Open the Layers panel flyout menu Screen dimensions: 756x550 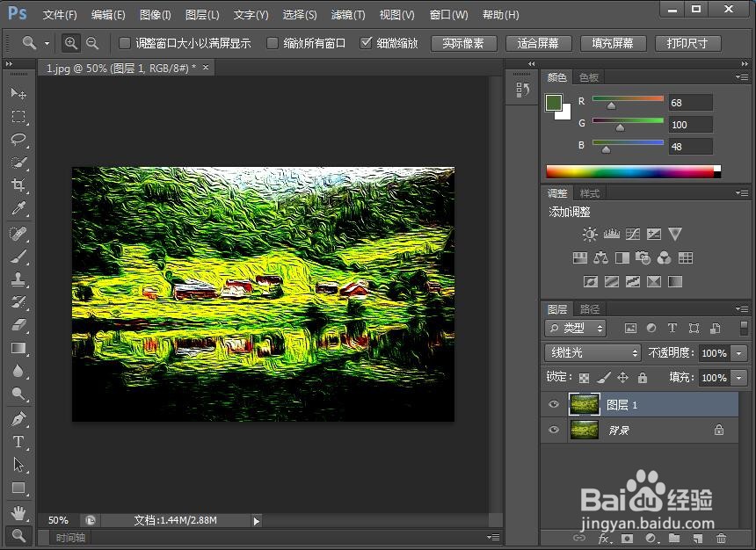coord(742,308)
